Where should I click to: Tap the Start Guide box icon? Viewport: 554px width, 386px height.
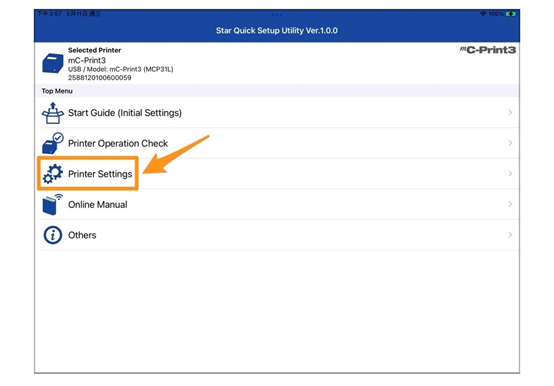[x=53, y=113]
